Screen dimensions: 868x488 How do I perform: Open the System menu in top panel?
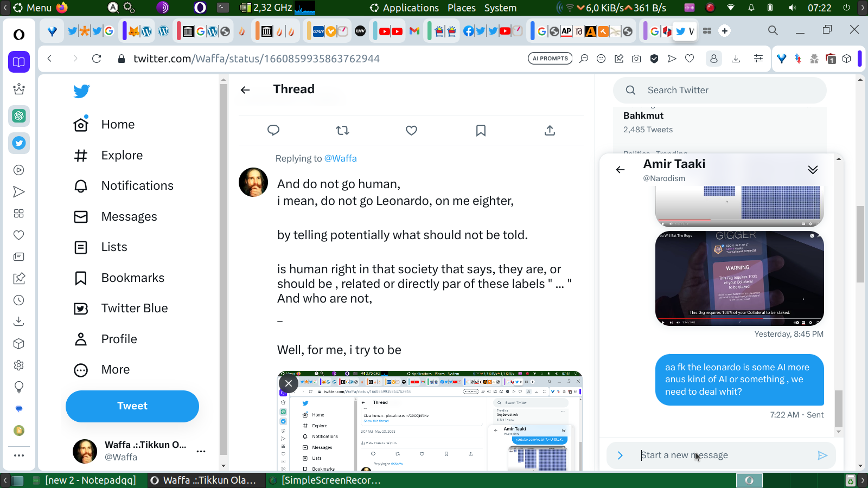(x=500, y=8)
